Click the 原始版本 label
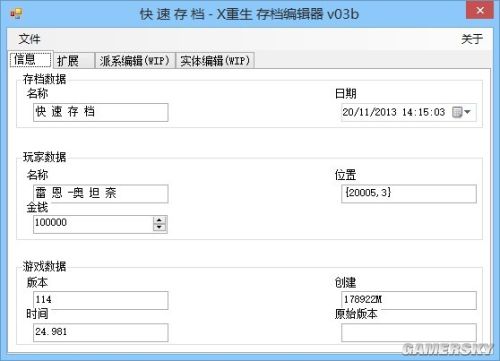Image resolution: width=500 pixels, height=361 pixels. click(x=356, y=314)
